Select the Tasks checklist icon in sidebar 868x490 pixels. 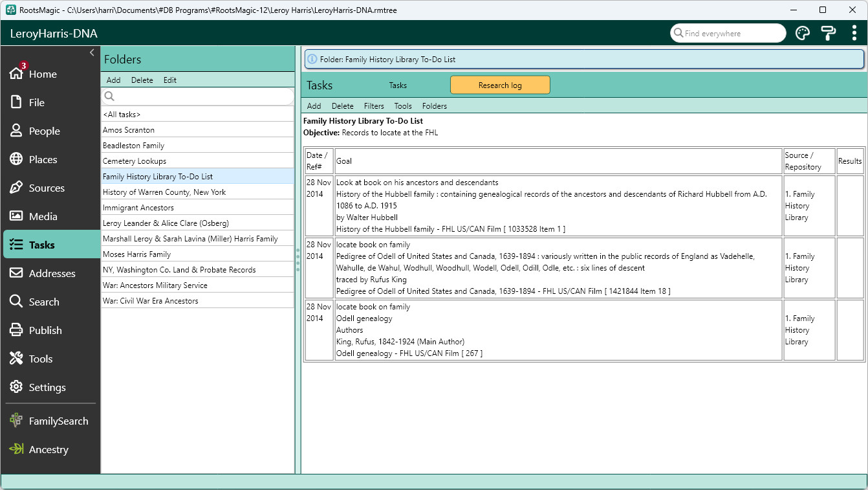pyautogui.click(x=16, y=245)
